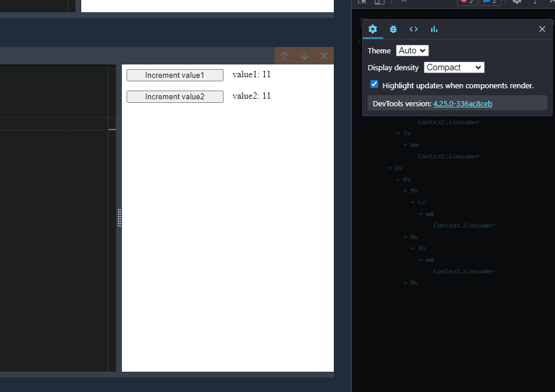
Task: Switch to the Debugging bug icon tab
Action: (393, 29)
